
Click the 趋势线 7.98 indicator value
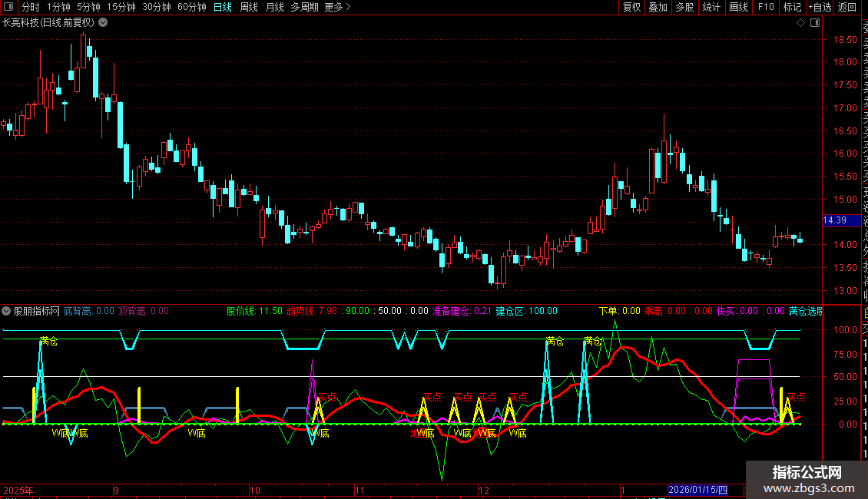[x=312, y=311]
